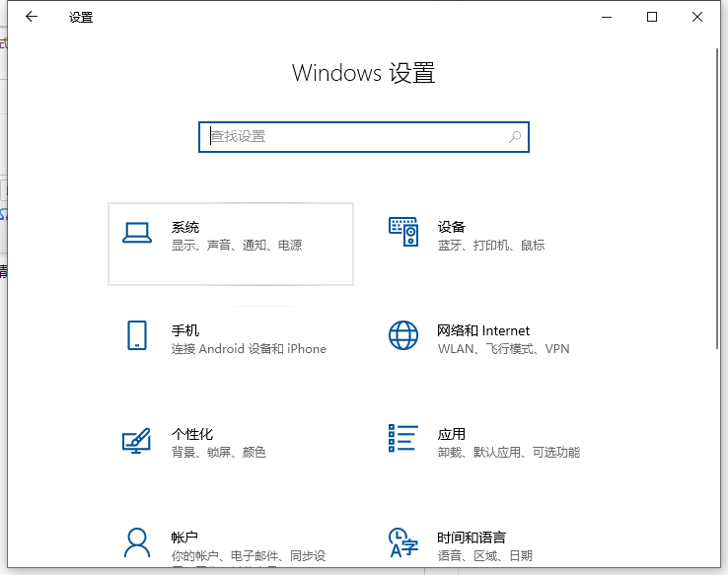Open the 个性化 settings title
The image size is (728, 575).
[192, 434]
